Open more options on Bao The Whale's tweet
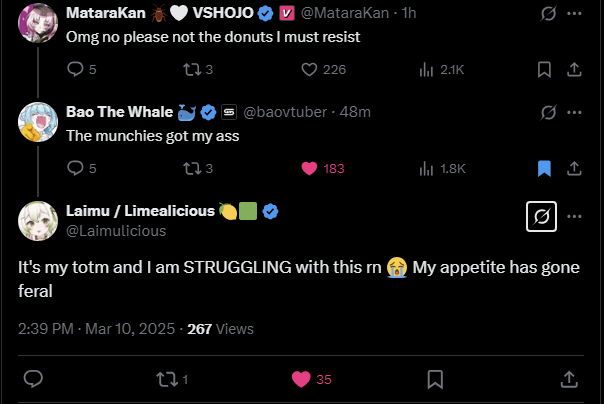This screenshot has height=404, width=604. click(x=574, y=112)
